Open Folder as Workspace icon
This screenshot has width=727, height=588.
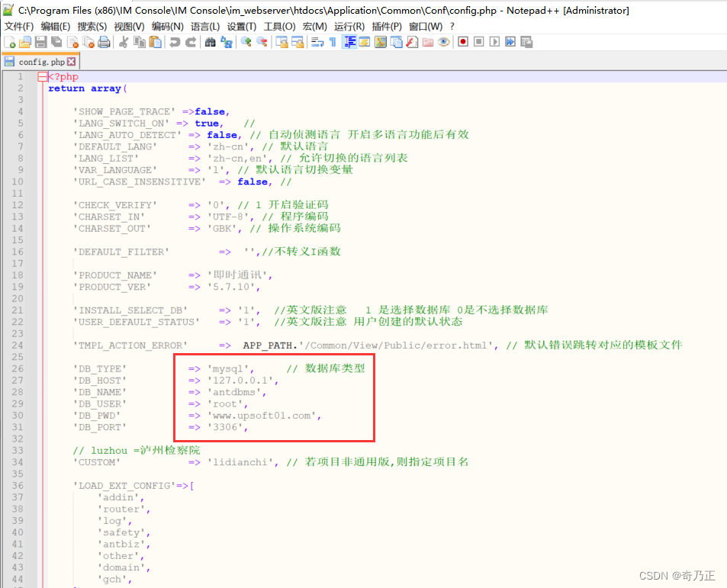pyautogui.click(x=428, y=42)
